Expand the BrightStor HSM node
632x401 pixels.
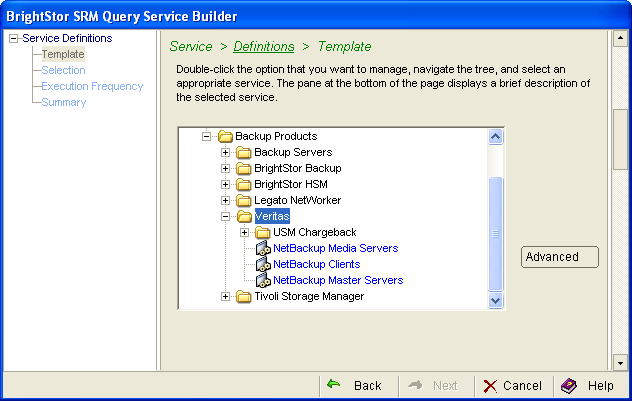[225, 185]
